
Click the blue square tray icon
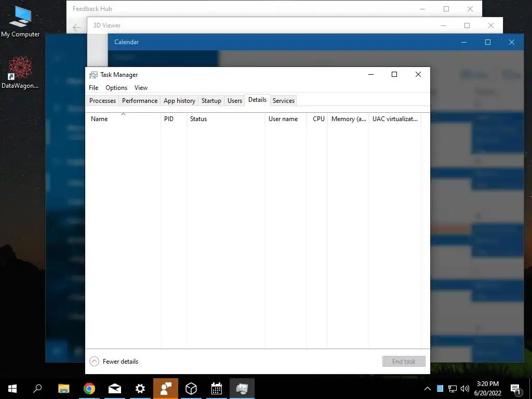tap(440, 389)
